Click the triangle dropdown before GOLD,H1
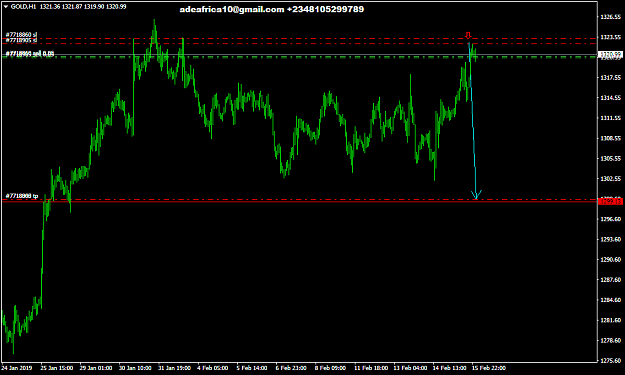The height and width of the screenshot is (375, 625). pyautogui.click(x=6, y=7)
